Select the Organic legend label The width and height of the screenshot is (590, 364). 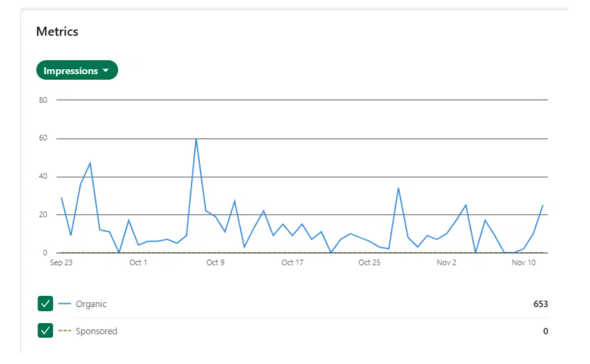[91, 304]
